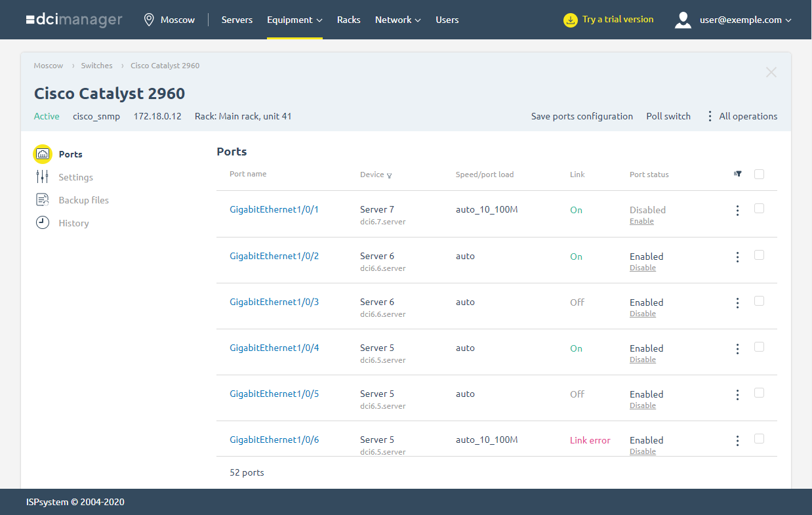The image size is (812, 515).
Task: Open the GigabitEthernet1/0/1 port link
Action: pos(274,210)
